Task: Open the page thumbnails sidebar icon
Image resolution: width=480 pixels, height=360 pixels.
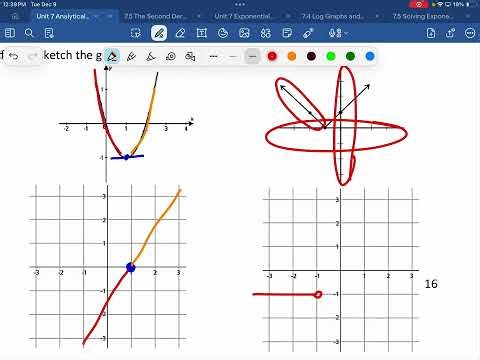Action: coord(10,33)
